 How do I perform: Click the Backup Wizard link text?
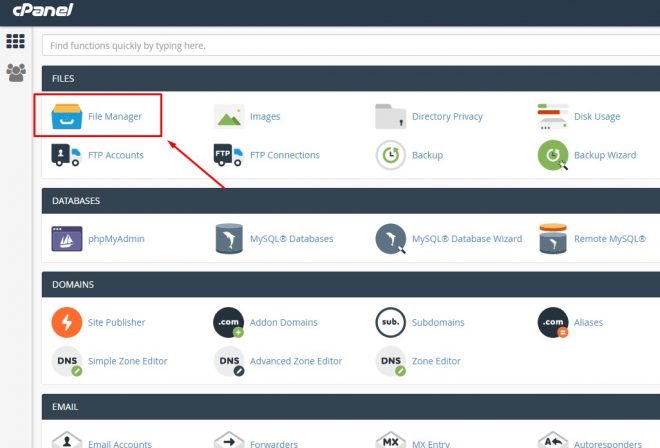[605, 155]
